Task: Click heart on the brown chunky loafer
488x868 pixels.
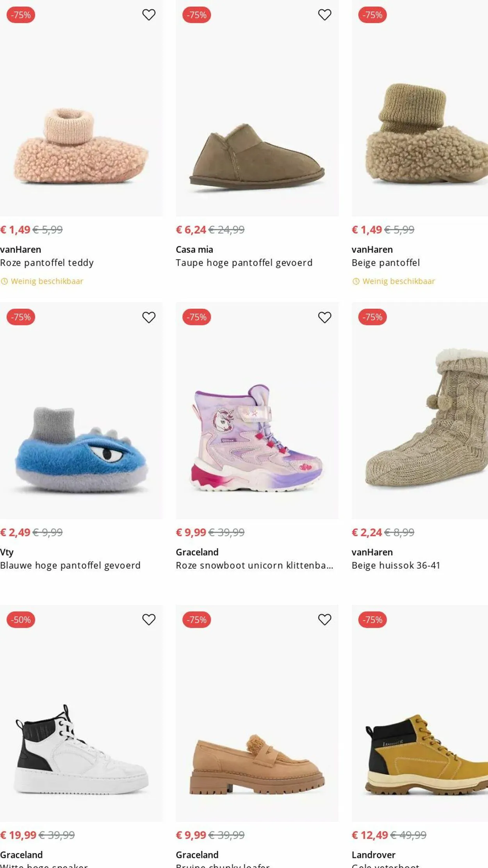Action: click(x=324, y=619)
